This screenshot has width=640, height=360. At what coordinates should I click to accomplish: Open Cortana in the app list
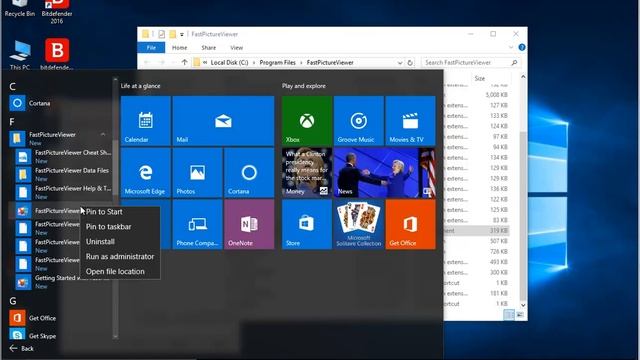pos(60,103)
